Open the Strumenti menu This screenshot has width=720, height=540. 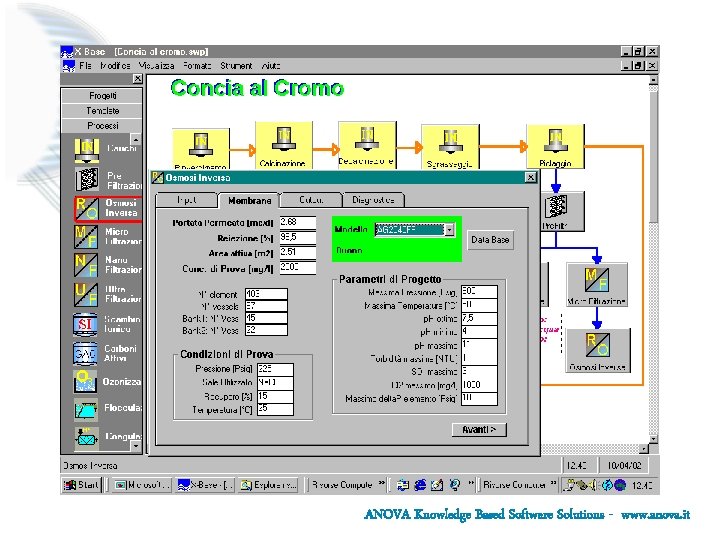tap(236, 66)
